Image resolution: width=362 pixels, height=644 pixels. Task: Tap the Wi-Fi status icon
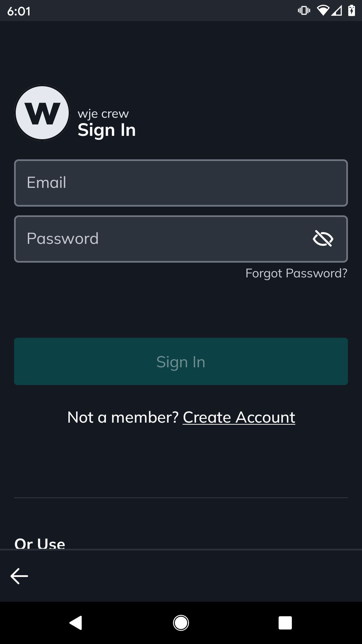[322, 11]
